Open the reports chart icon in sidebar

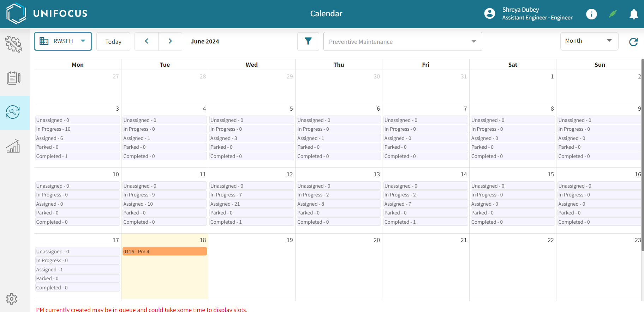[x=13, y=146]
